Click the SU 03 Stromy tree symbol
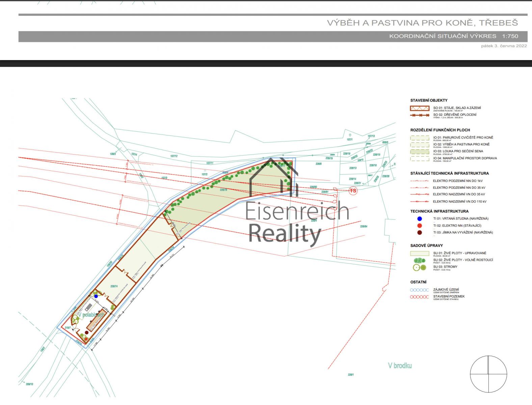This screenshot has height=405, width=532. [x=419, y=268]
